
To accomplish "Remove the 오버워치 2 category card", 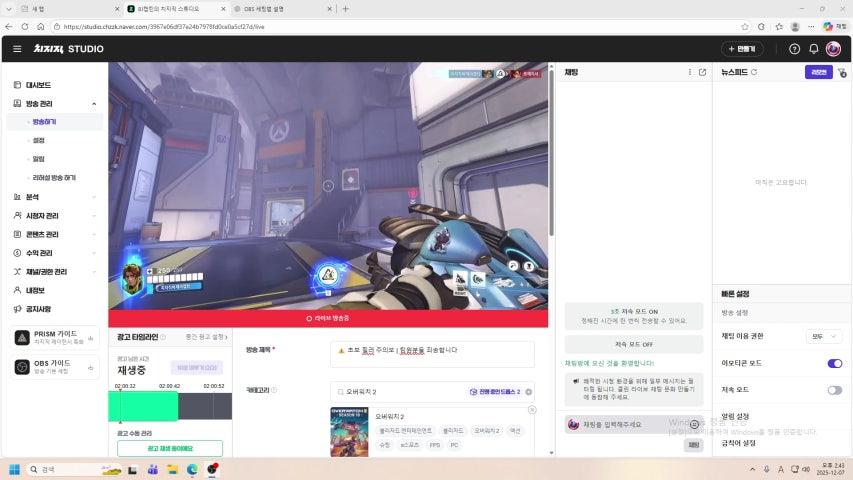I will [x=532, y=410].
